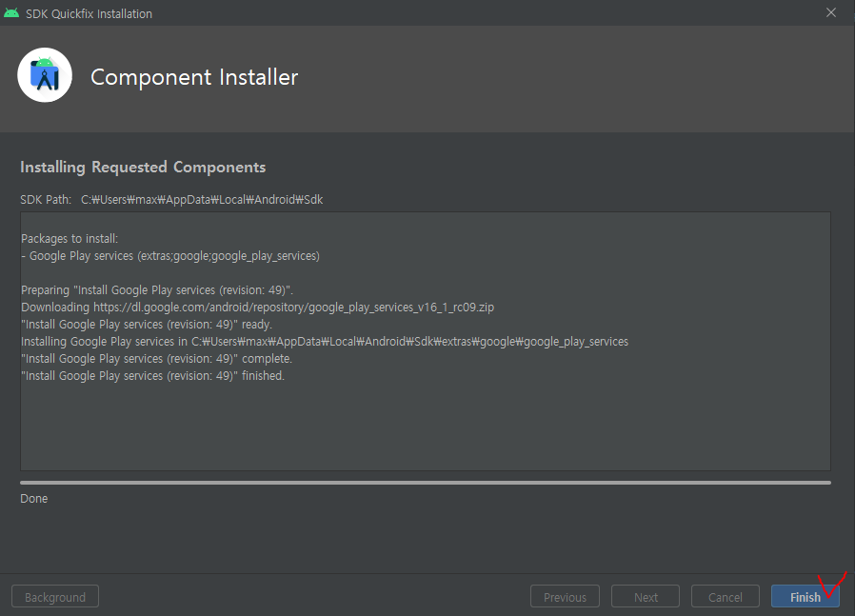Click the log line ending 'finished.'
The width and height of the screenshot is (855, 616).
tap(152, 375)
